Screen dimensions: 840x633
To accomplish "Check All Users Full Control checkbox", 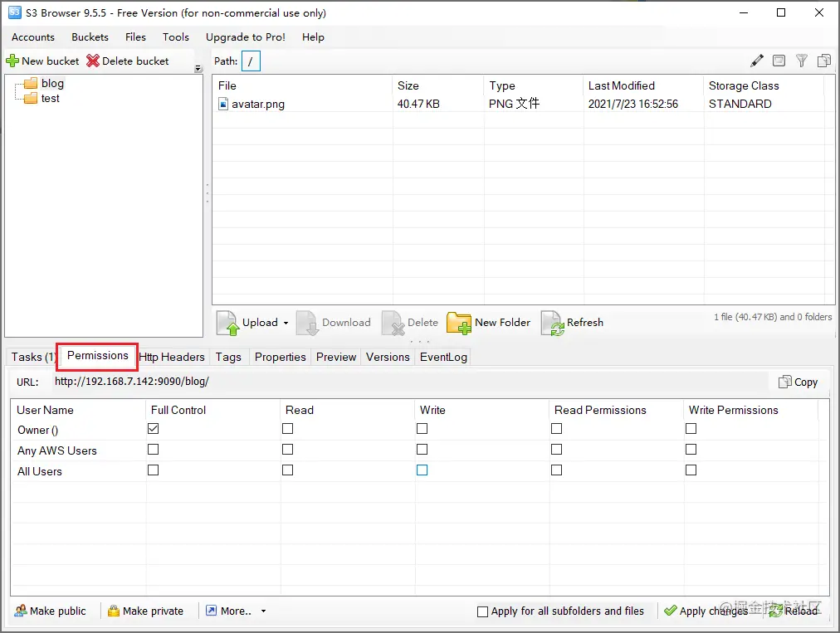I will click(x=154, y=470).
